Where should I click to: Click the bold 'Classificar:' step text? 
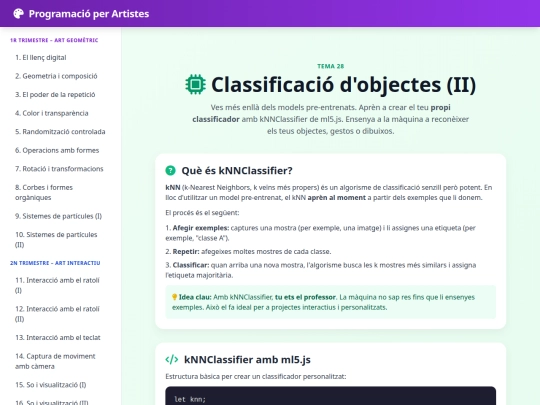click(x=191, y=265)
